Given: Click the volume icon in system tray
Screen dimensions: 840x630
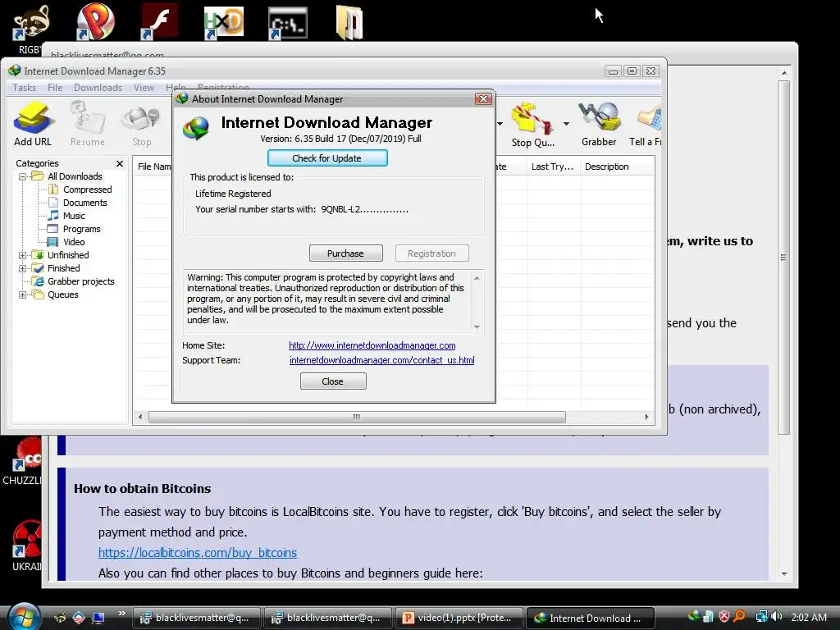Looking at the screenshot, I should pos(777,617).
